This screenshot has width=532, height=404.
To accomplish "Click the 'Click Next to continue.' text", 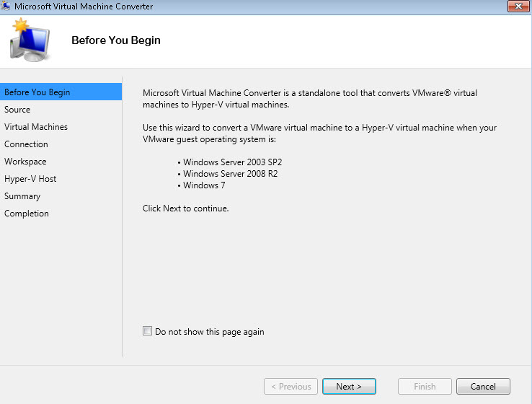I will click(x=185, y=208).
